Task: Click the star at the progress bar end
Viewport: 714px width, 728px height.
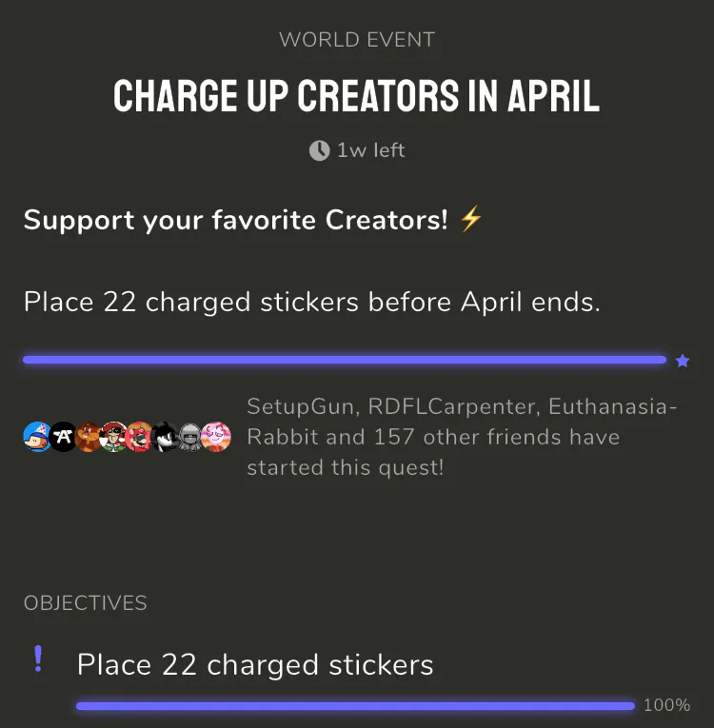Action: coord(682,361)
